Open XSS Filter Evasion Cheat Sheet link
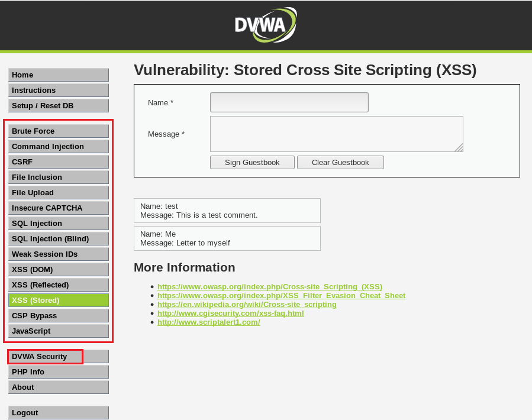This screenshot has width=532, height=420. tap(281, 296)
